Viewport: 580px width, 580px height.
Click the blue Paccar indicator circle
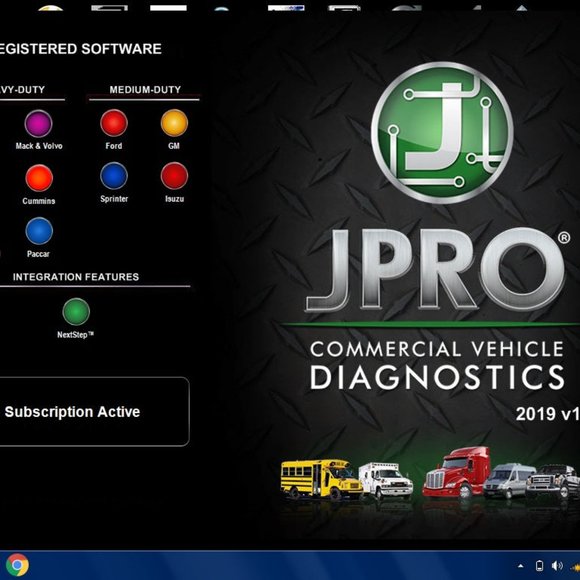[39, 231]
